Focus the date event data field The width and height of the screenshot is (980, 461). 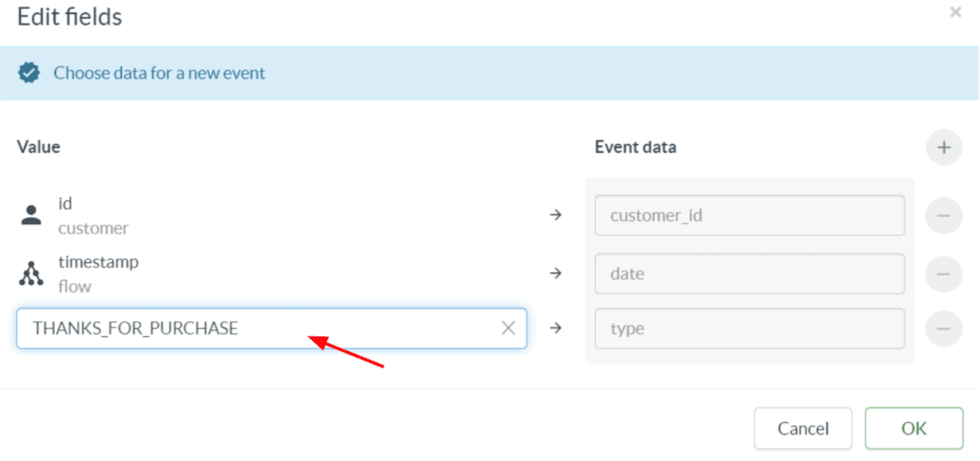[749, 273]
